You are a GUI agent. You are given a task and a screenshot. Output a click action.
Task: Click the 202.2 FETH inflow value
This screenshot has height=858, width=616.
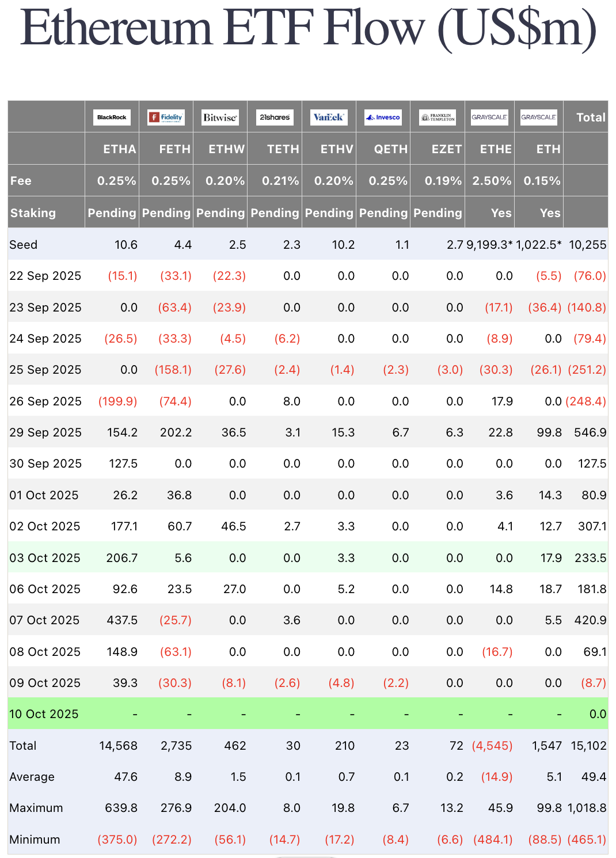tap(176, 432)
